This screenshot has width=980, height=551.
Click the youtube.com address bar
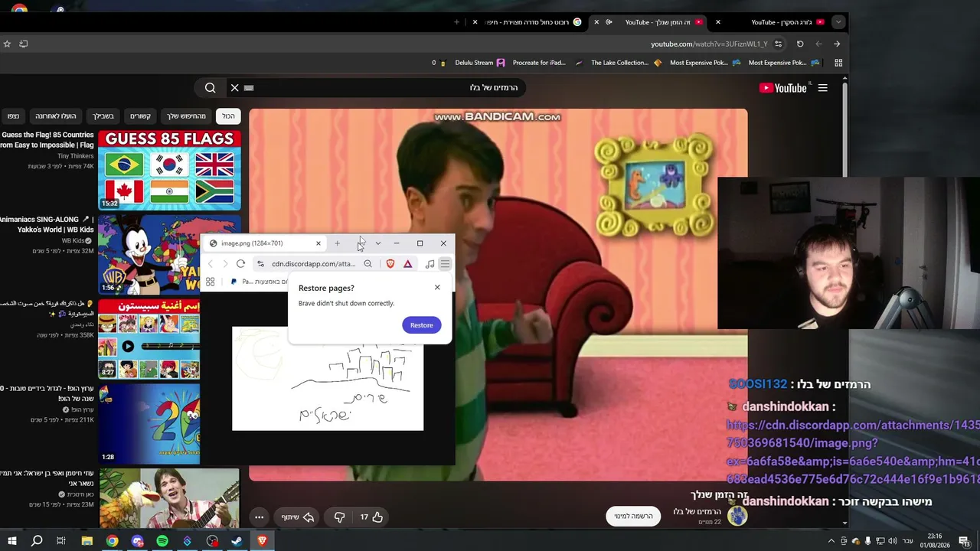(x=708, y=44)
